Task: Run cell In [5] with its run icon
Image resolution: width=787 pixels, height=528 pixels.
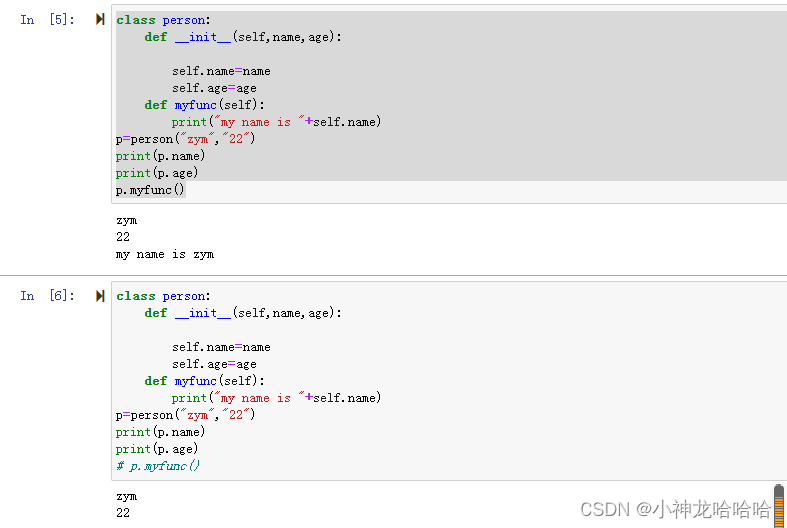Action: tap(100, 19)
